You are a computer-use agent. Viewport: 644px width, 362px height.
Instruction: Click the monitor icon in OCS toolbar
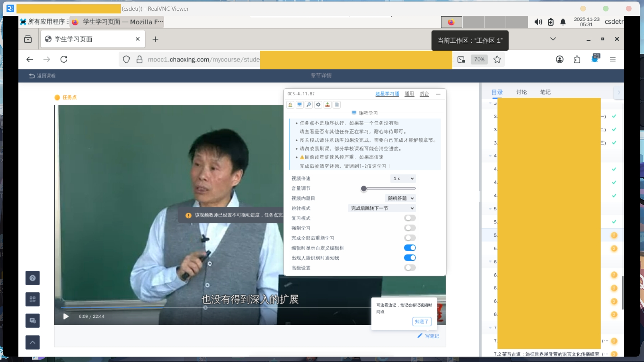click(300, 105)
